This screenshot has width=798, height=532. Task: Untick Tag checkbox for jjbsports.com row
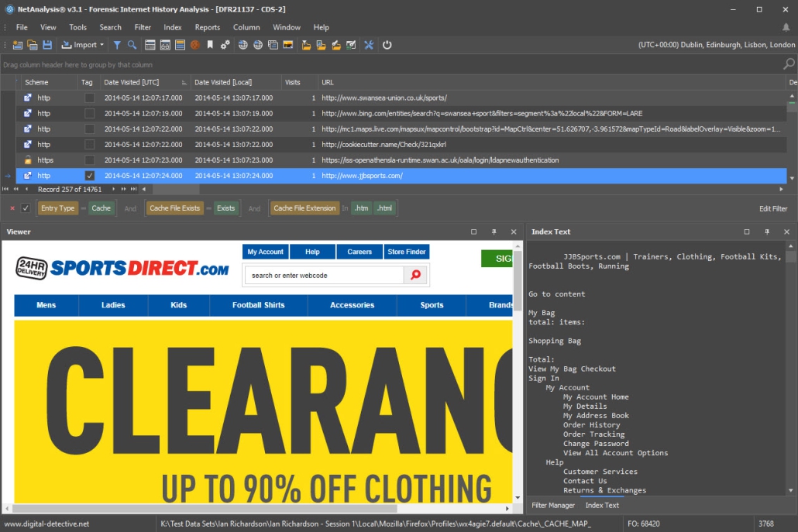90,176
